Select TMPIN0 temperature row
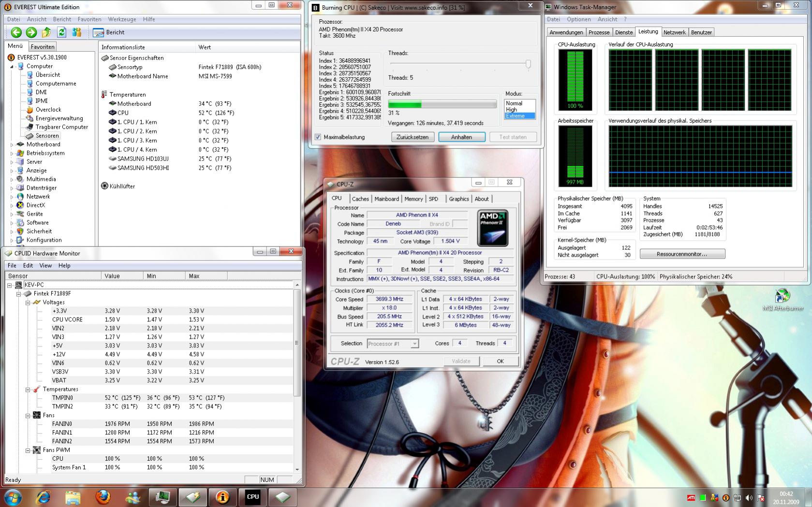 tap(150, 398)
